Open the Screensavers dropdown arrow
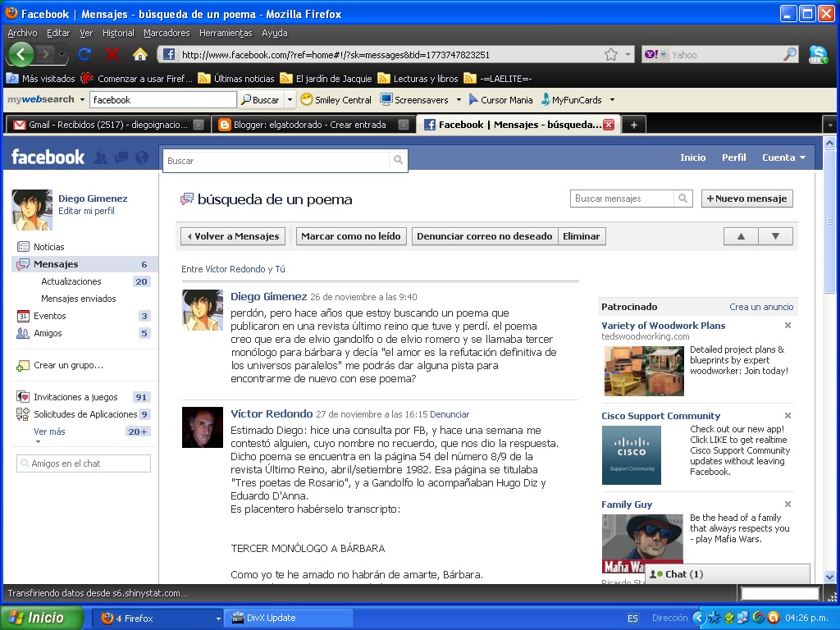 [x=459, y=99]
